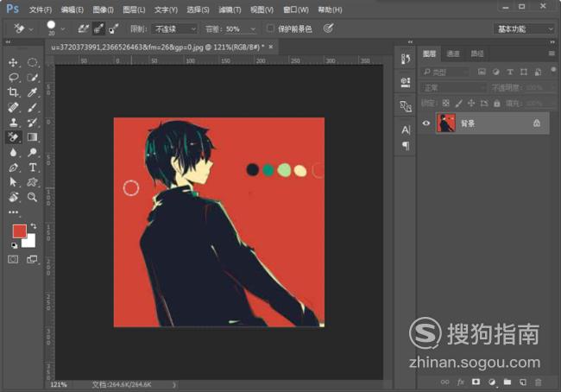The height and width of the screenshot is (392, 561).
Task: Click the red foreground color swatch
Action: [x=19, y=231]
